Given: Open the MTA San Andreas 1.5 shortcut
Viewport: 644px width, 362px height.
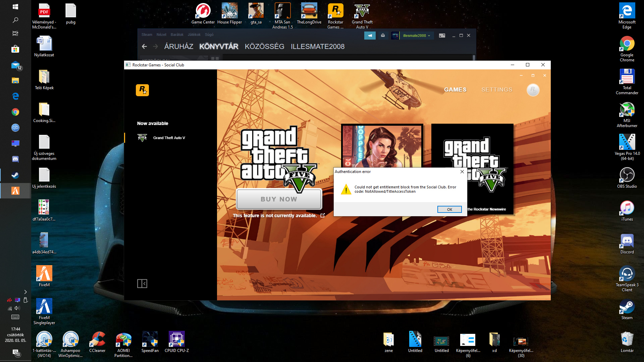Looking at the screenshot, I should [x=282, y=16].
